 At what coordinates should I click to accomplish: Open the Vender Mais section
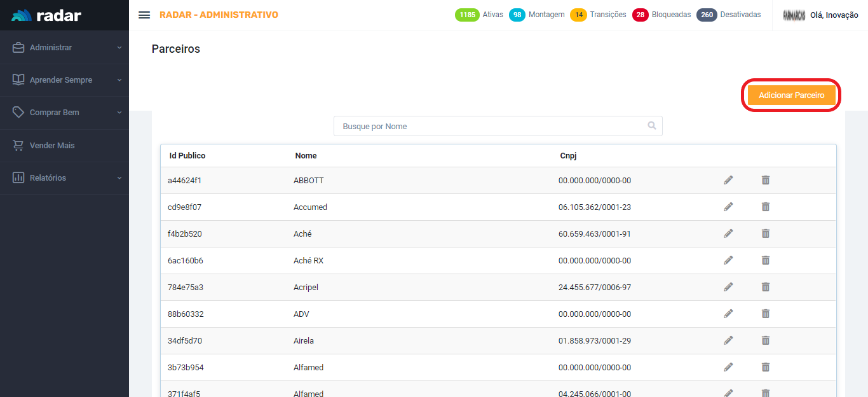[x=52, y=146]
